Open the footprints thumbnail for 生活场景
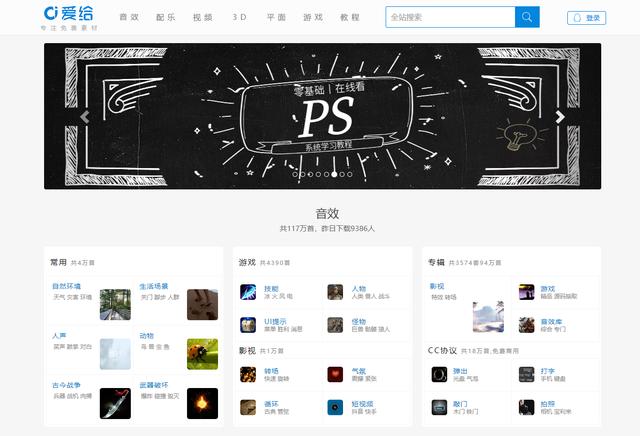This screenshot has height=436, width=640. pos(202,305)
